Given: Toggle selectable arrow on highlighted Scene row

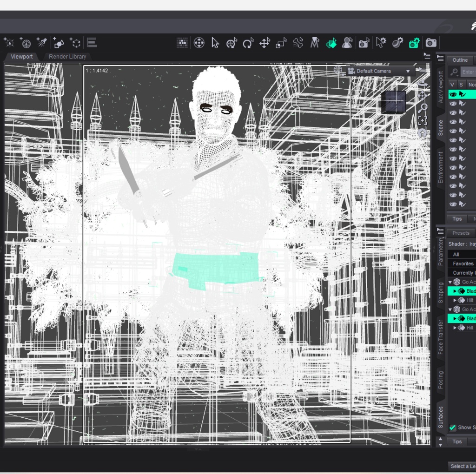Looking at the screenshot, I should click(462, 94).
